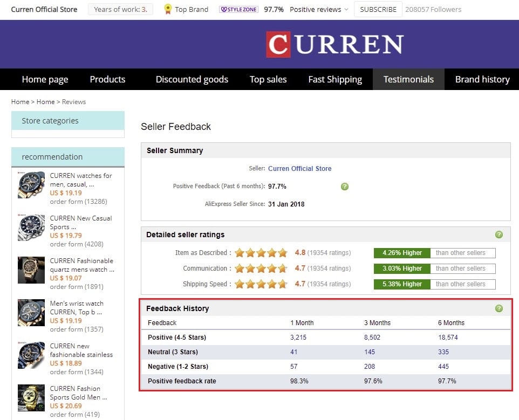Click the CURREN logo in the banner
Screen dimensions: 519x420
point(334,44)
